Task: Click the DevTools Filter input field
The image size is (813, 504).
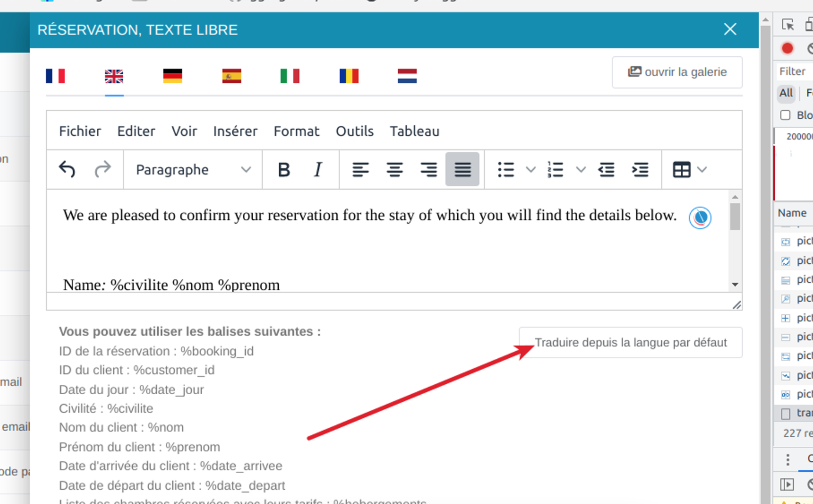Action: [x=795, y=71]
